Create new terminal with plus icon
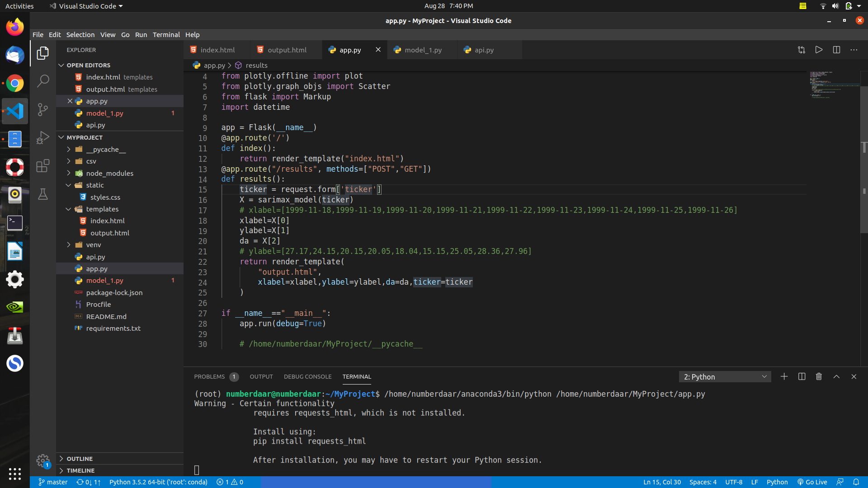Screen dimensions: 868x488 tap(784, 376)
